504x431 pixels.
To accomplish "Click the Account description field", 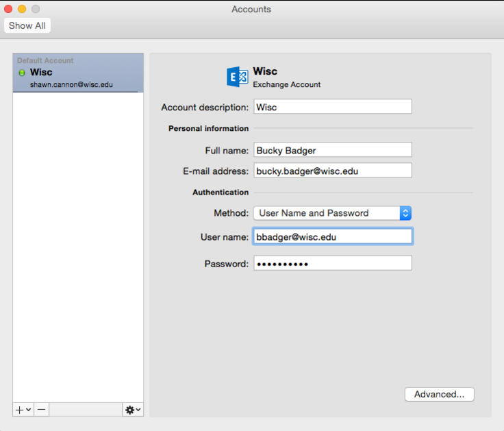I will 332,107.
